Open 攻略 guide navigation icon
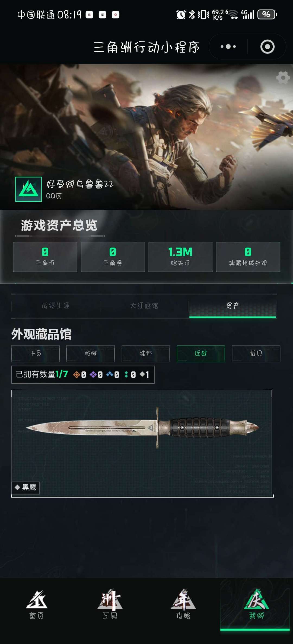 183,605
